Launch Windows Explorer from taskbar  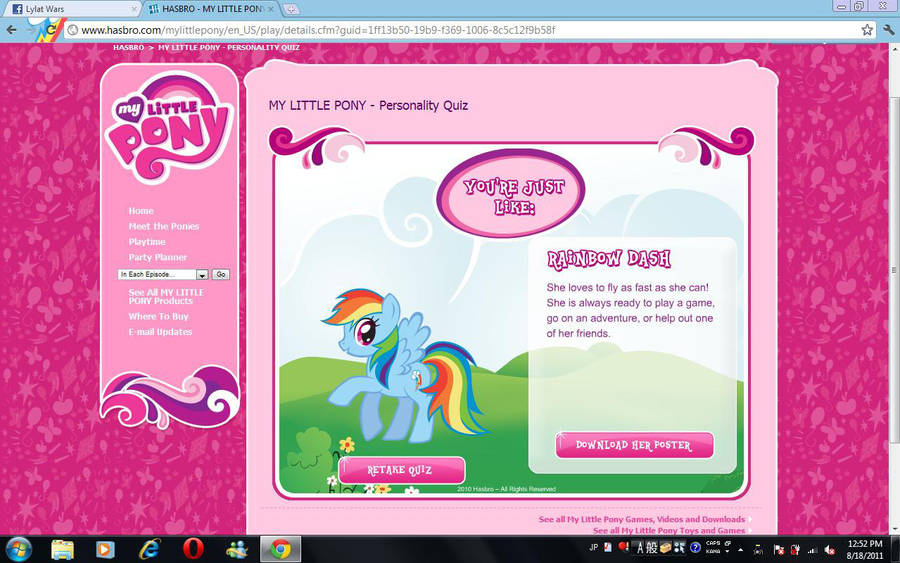(62, 550)
